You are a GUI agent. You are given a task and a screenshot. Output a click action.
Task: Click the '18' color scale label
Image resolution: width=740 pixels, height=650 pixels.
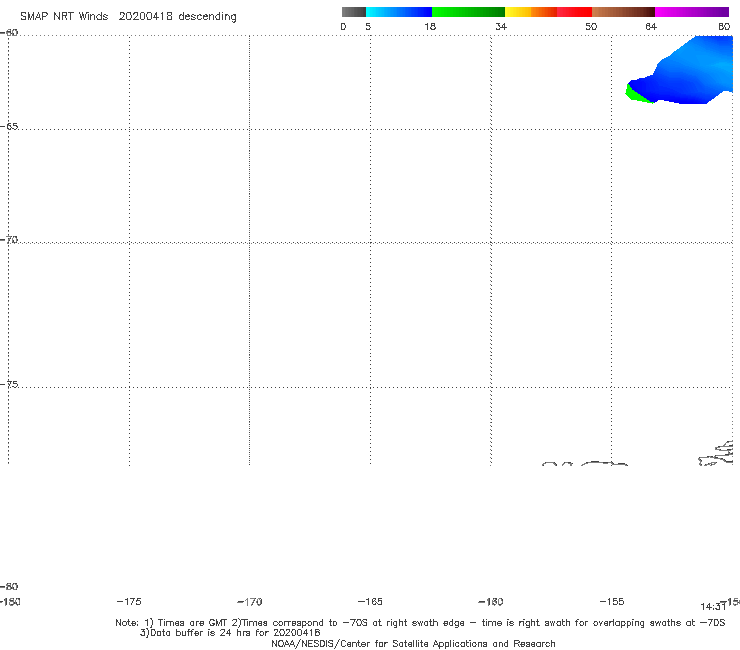(430, 26)
